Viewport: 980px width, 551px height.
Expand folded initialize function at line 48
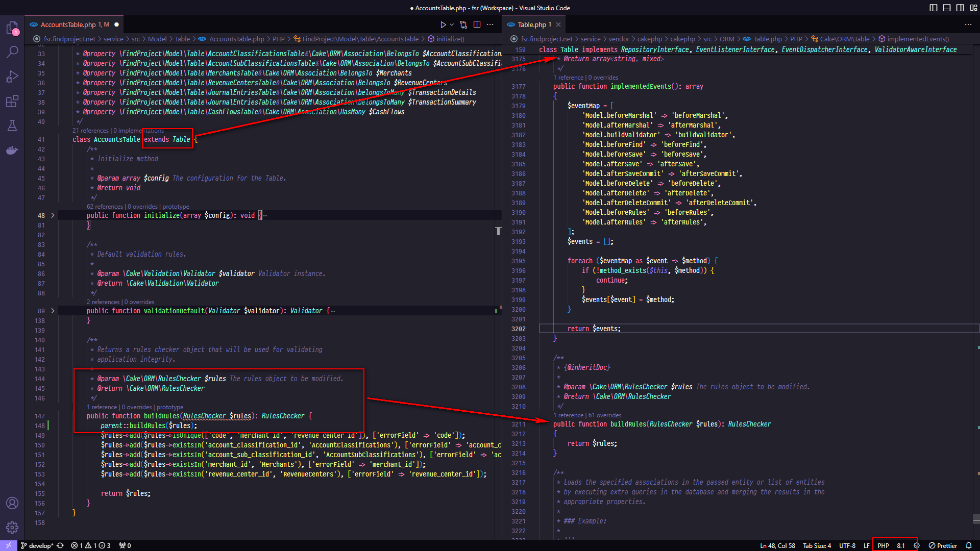(53, 215)
